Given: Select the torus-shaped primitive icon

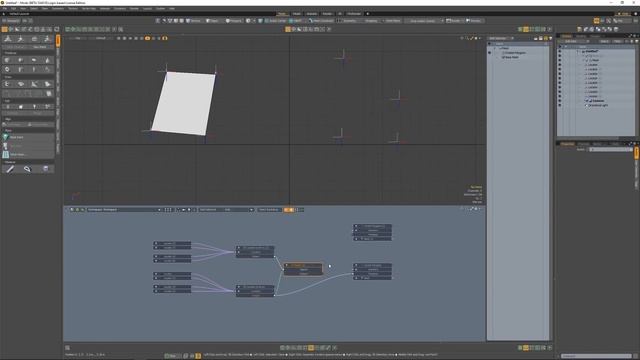Looking at the screenshot, I should (7, 69).
